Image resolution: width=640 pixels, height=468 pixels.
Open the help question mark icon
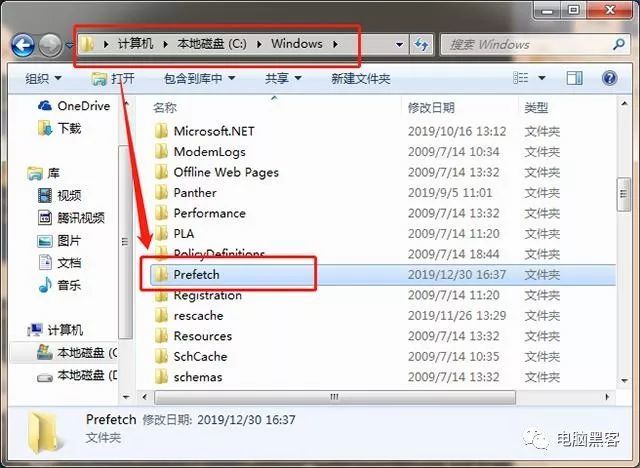point(609,78)
